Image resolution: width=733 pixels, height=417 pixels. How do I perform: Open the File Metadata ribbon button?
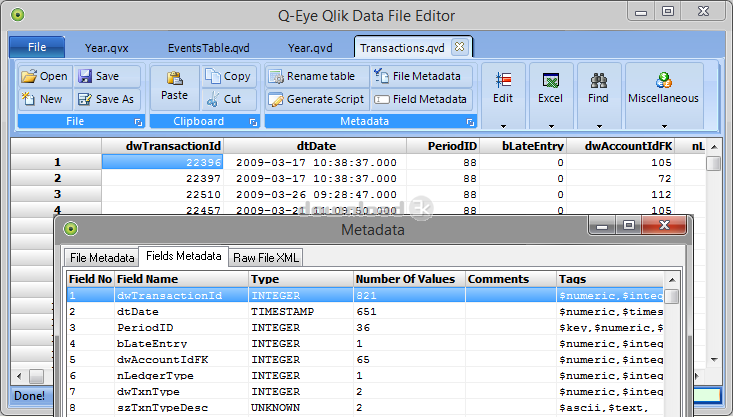[x=422, y=76]
